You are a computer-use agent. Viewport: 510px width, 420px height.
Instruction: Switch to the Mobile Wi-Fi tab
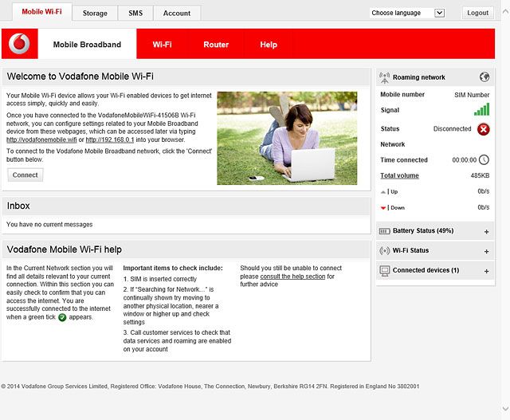(x=41, y=12)
